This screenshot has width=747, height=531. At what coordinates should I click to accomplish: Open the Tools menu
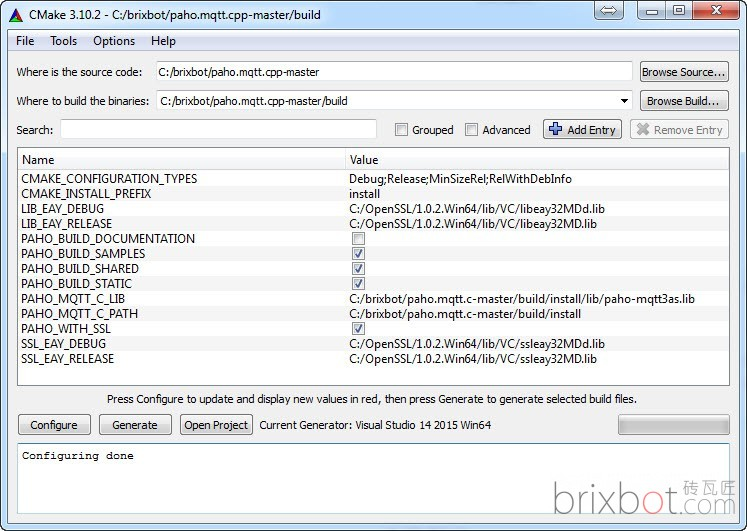63,41
